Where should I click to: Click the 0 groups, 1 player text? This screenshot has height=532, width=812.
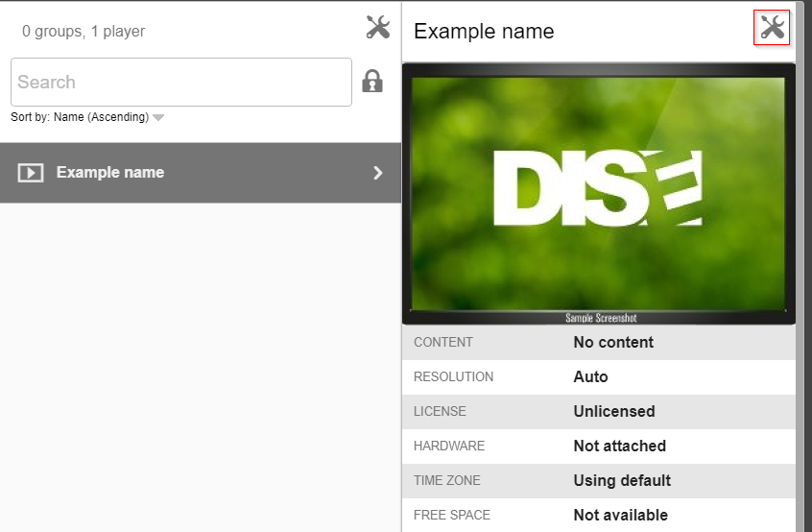coord(84,31)
